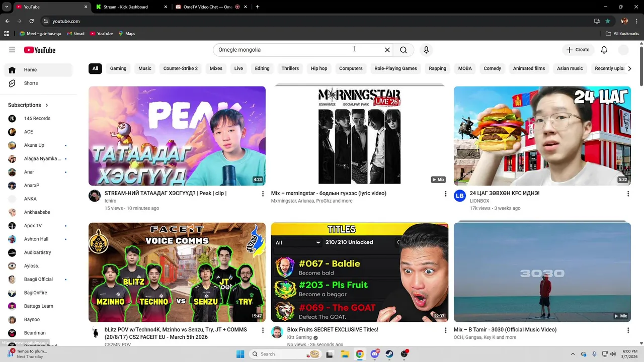Bookmark the page with the star icon
This screenshot has width=644, height=362.
pos(608,21)
